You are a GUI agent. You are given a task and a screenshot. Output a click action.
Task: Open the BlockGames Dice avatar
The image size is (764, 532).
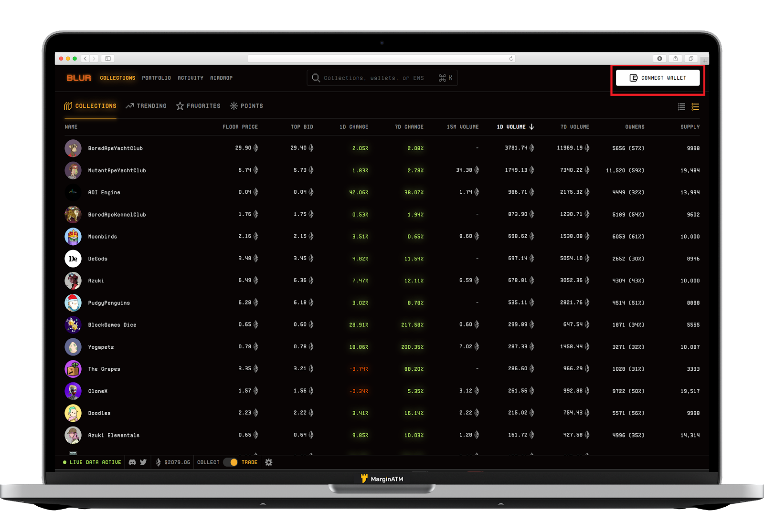(73, 325)
